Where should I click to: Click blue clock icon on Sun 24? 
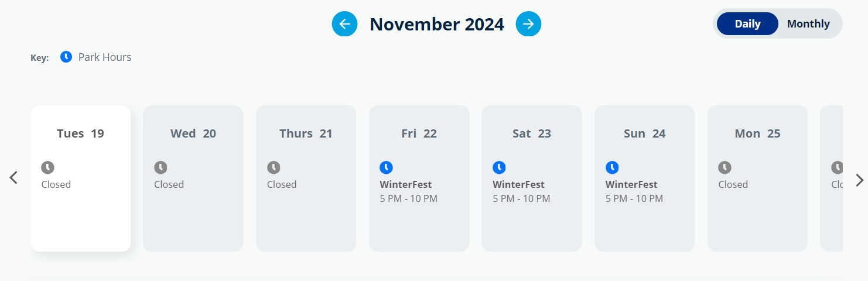[x=612, y=168]
